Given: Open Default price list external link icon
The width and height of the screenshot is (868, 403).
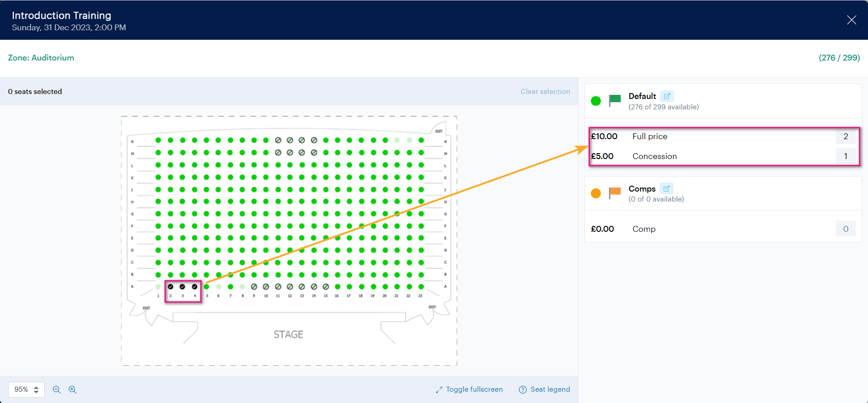Looking at the screenshot, I should tap(667, 96).
